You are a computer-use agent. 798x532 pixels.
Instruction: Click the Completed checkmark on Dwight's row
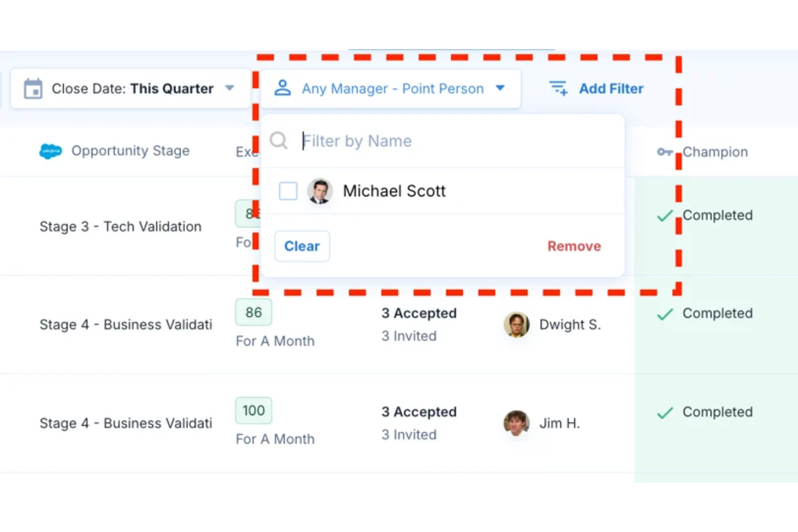pyautogui.click(x=665, y=313)
